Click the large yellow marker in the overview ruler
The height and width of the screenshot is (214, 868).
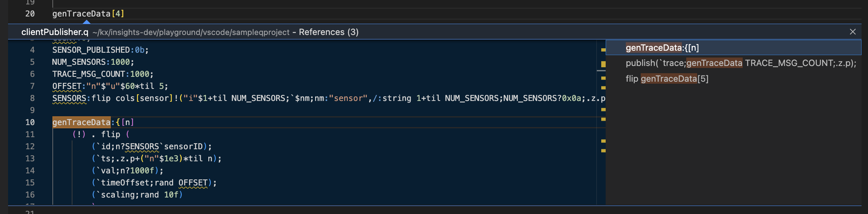click(x=603, y=64)
